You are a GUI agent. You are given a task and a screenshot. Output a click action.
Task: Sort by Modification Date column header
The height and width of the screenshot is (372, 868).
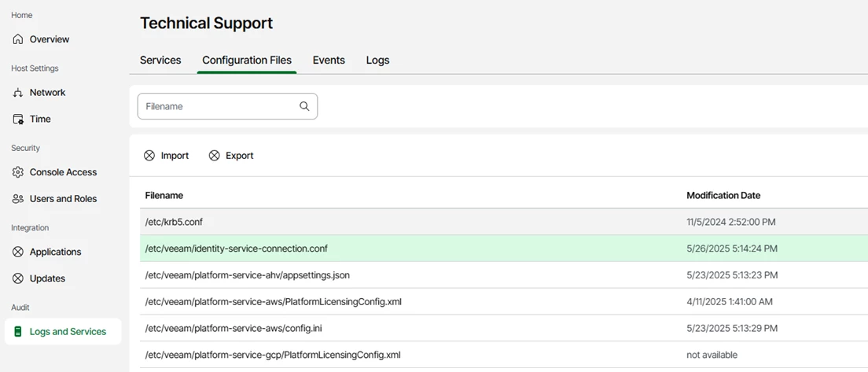coord(723,195)
